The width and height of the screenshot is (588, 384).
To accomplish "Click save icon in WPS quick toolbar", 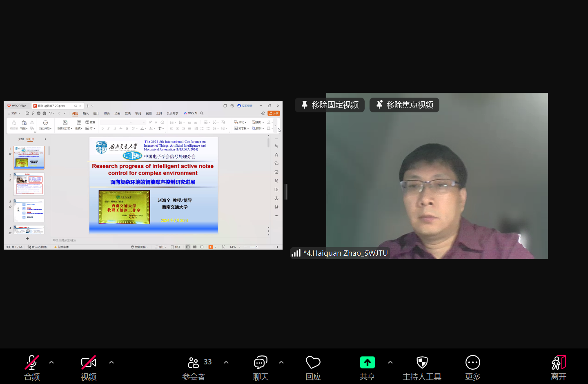I will (27, 114).
